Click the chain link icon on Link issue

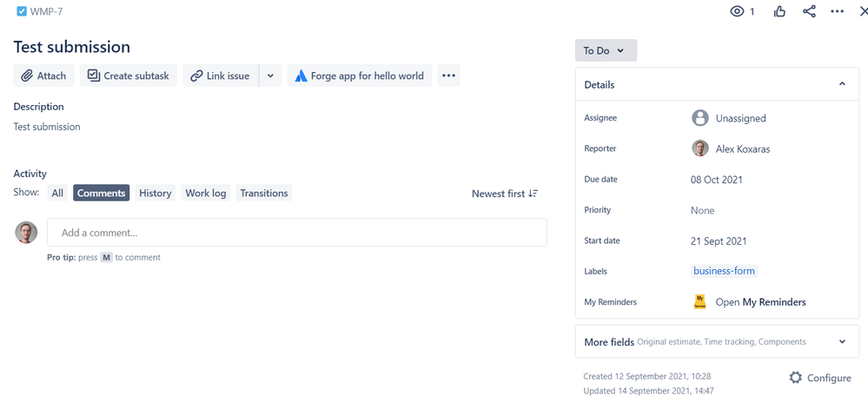coord(196,76)
